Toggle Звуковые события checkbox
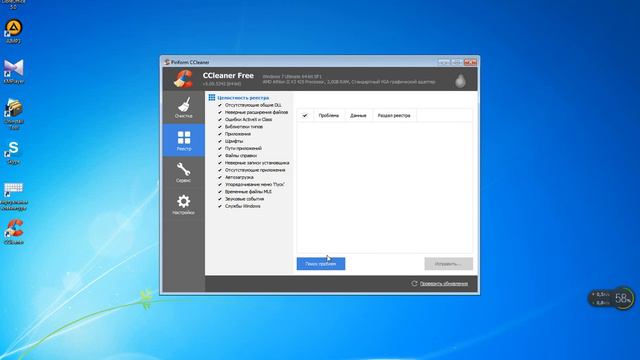 point(220,199)
